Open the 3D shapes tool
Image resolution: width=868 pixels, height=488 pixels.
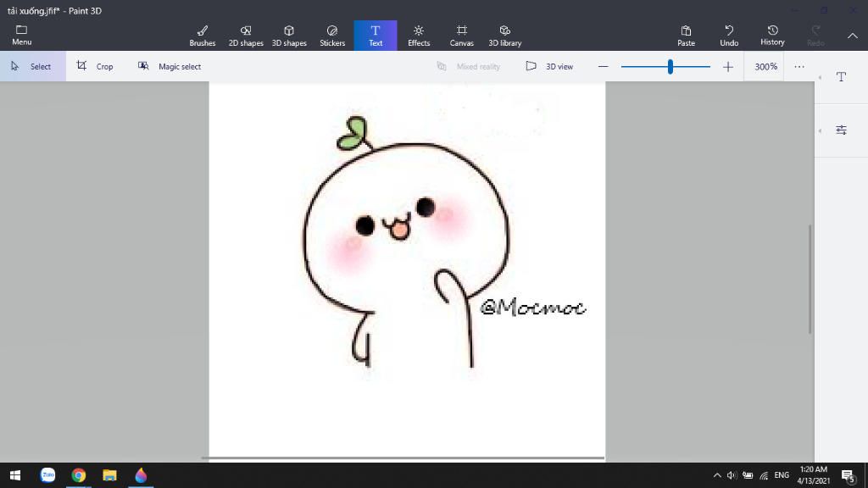coord(289,36)
